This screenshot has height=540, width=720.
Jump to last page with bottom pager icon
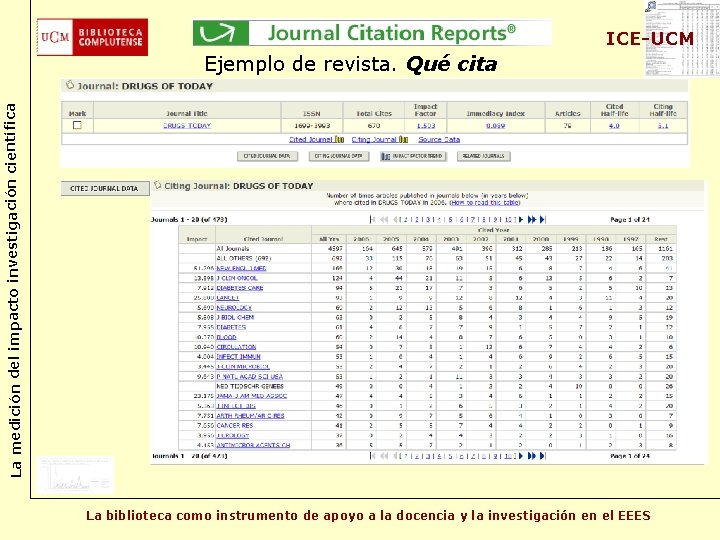(543, 456)
